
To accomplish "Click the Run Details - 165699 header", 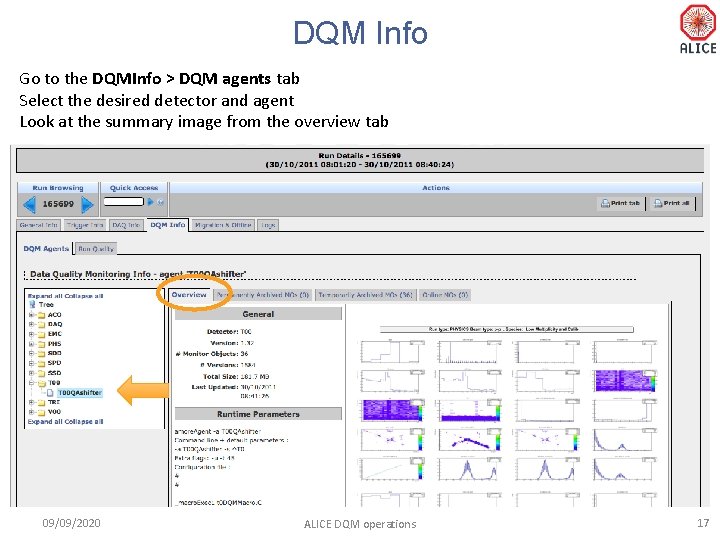I will pos(360,156).
